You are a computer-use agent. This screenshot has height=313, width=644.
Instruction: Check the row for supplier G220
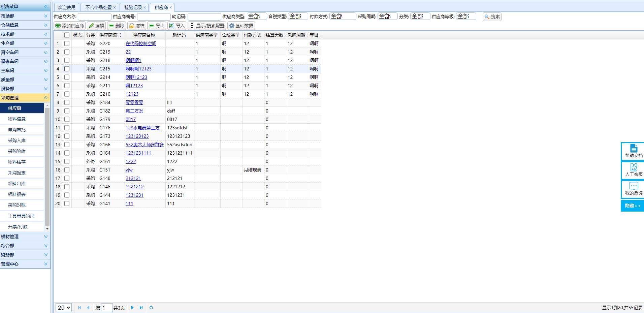point(67,43)
